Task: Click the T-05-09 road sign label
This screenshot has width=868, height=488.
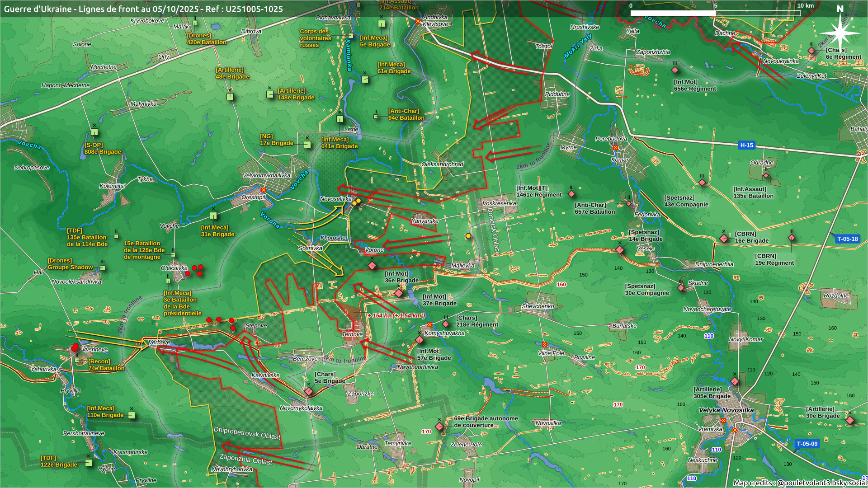Action: click(807, 444)
